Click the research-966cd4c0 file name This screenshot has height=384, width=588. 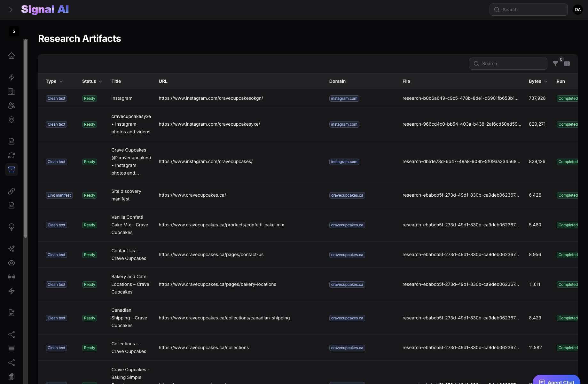[462, 124]
